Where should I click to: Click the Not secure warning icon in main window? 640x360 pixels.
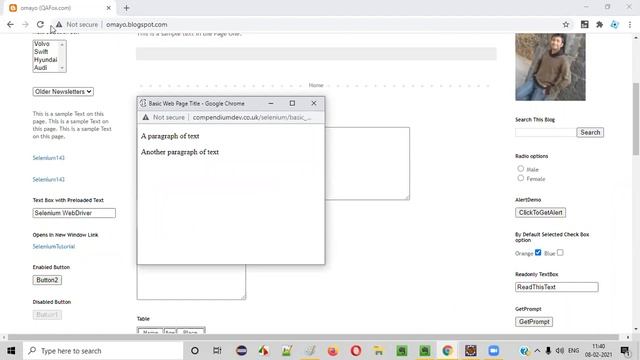(59, 24)
